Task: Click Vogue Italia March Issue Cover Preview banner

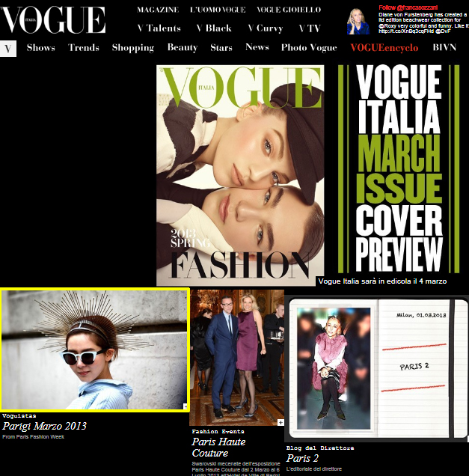Action: click(x=399, y=168)
